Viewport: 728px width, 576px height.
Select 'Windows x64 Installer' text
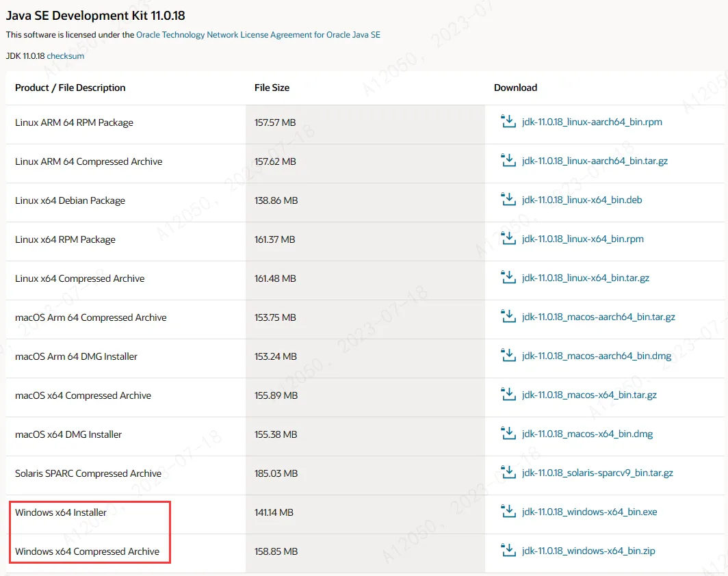tap(61, 512)
